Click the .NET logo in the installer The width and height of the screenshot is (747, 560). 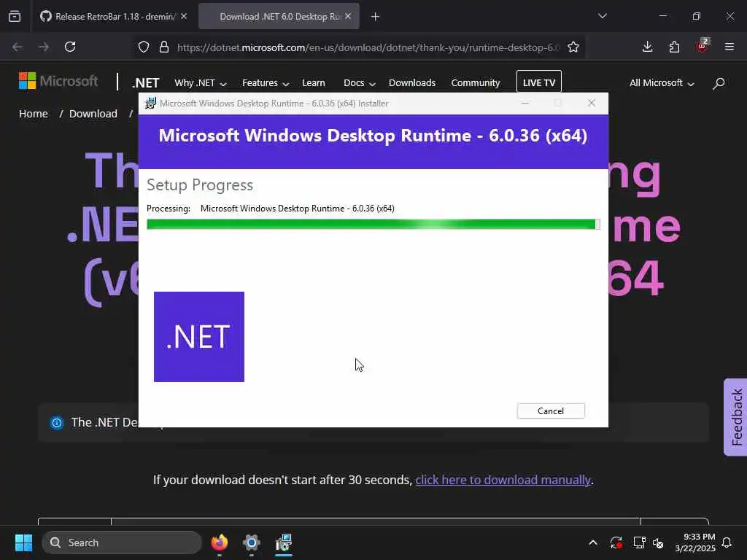click(199, 337)
